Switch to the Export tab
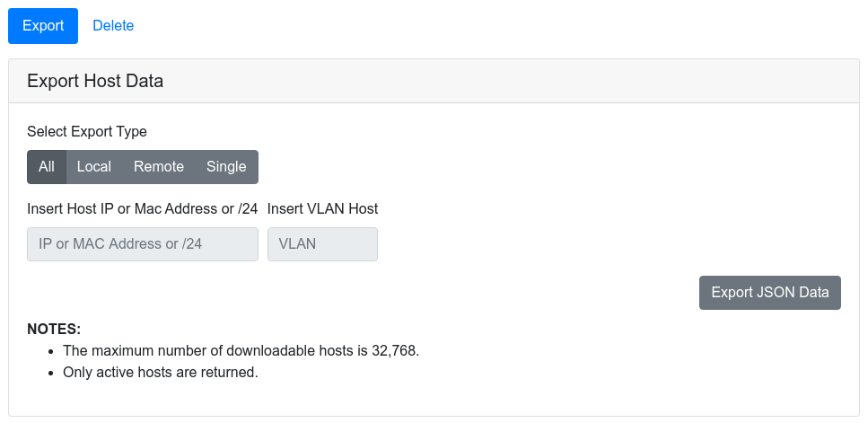 (x=42, y=26)
